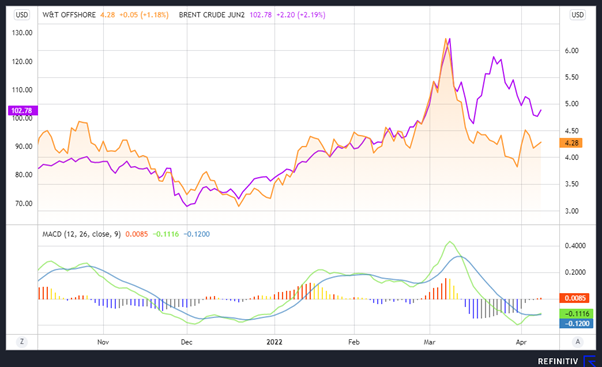Click the 90.00 left axis label
This screenshot has height=367, width=602.
pyautogui.click(x=24, y=146)
